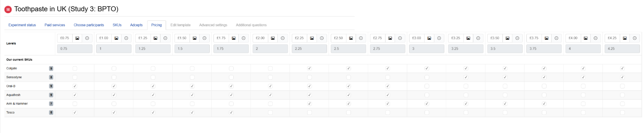Uncheck Colgate at the £2.25 level
Screen dimensions: 644x133
click(309, 68)
